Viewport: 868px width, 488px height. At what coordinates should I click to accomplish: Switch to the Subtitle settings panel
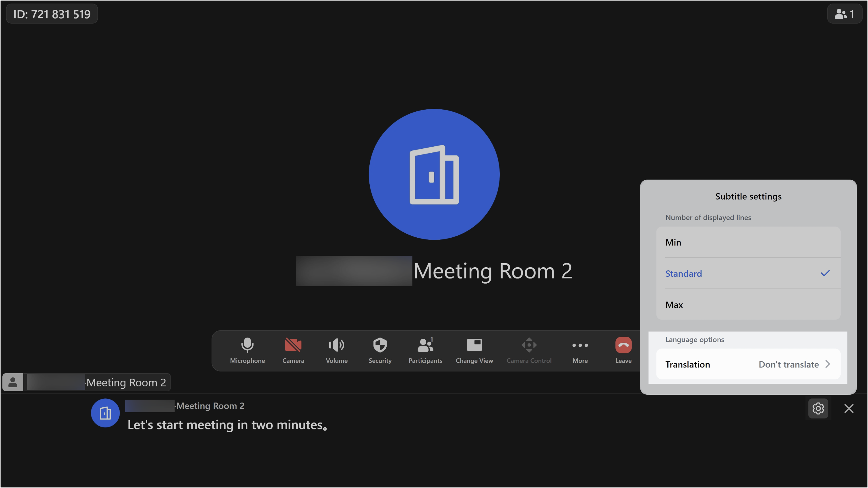click(x=748, y=196)
